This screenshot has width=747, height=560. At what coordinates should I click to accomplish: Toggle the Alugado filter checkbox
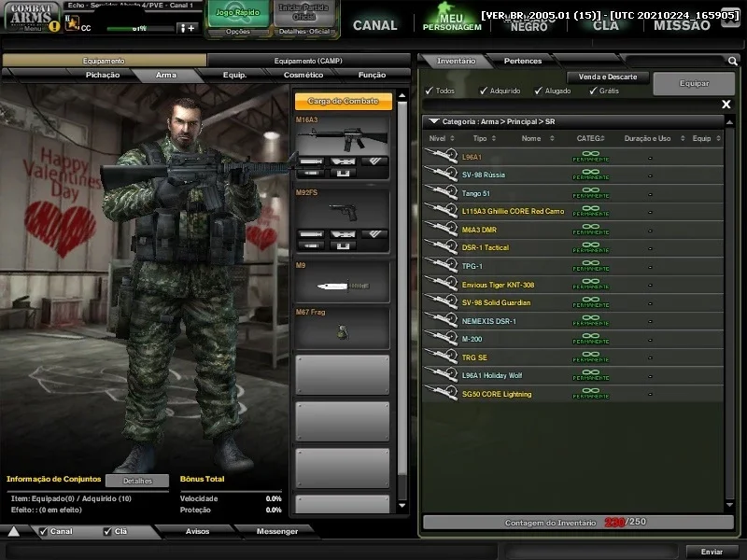tap(539, 91)
